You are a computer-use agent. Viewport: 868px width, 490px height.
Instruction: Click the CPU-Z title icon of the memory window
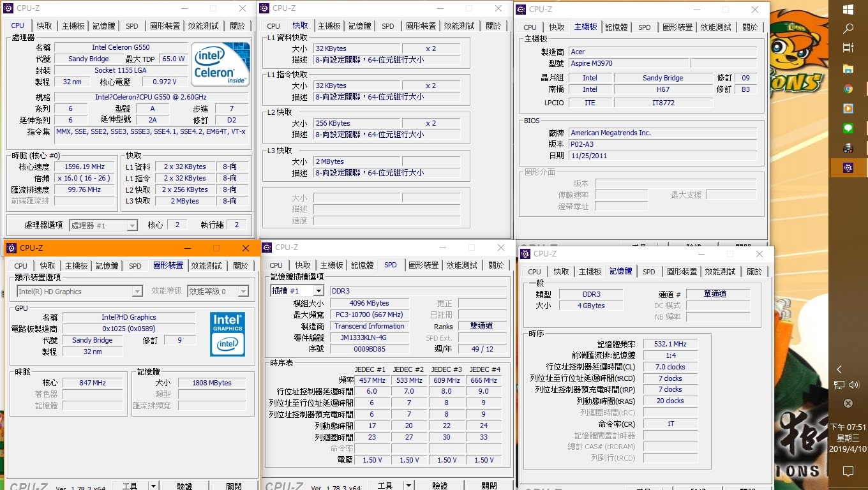click(x=526, y=253)
